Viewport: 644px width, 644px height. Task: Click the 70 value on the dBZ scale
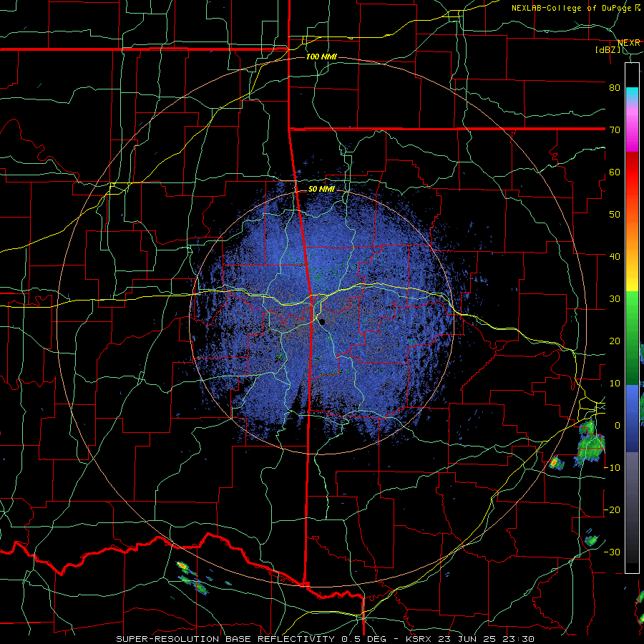615,130
